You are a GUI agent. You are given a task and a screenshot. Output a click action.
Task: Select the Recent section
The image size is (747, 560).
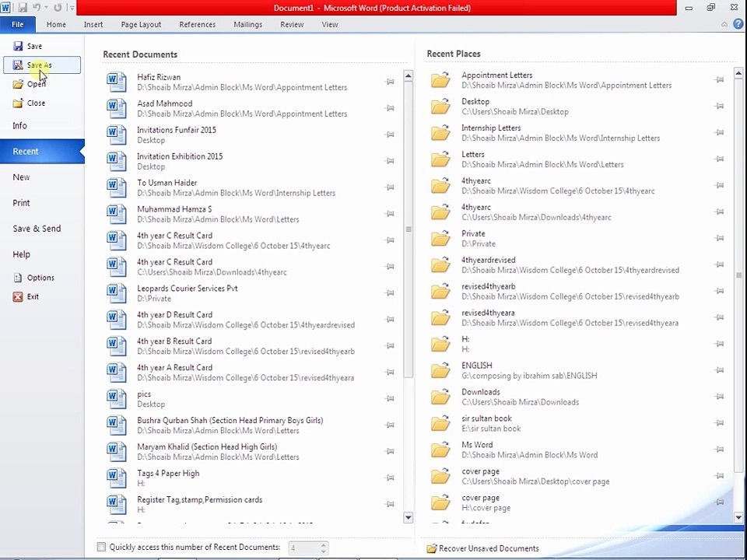tap(42, 152)
